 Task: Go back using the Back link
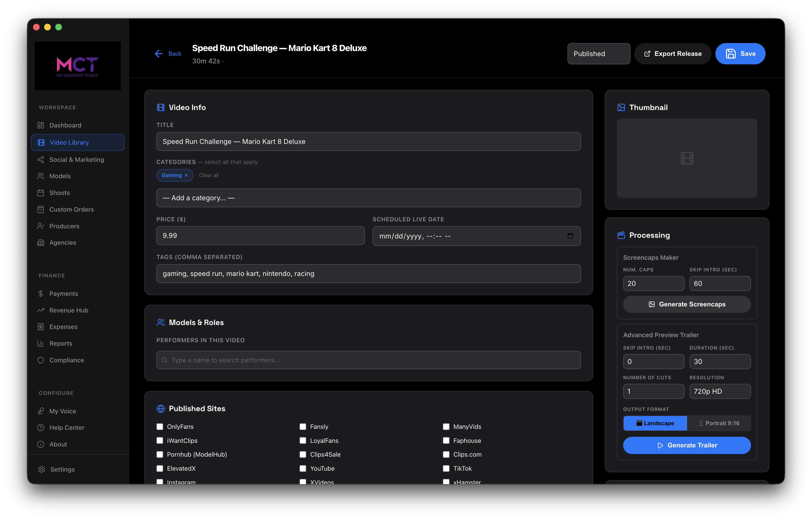(168, 53)
